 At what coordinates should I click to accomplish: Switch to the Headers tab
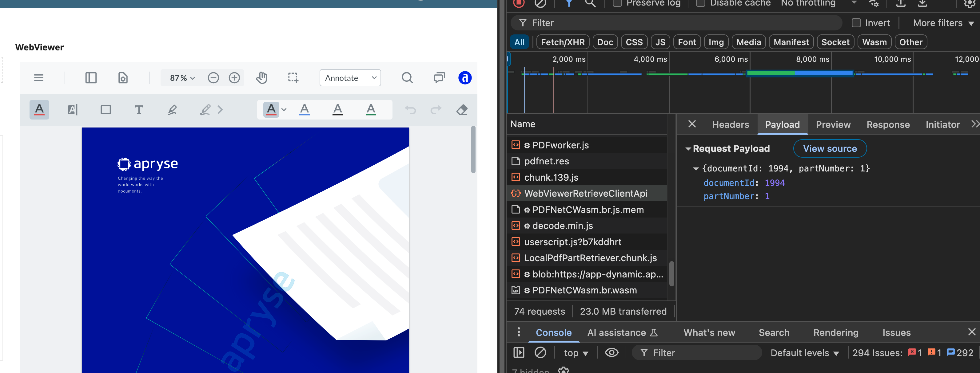click(x=731, y=124)
